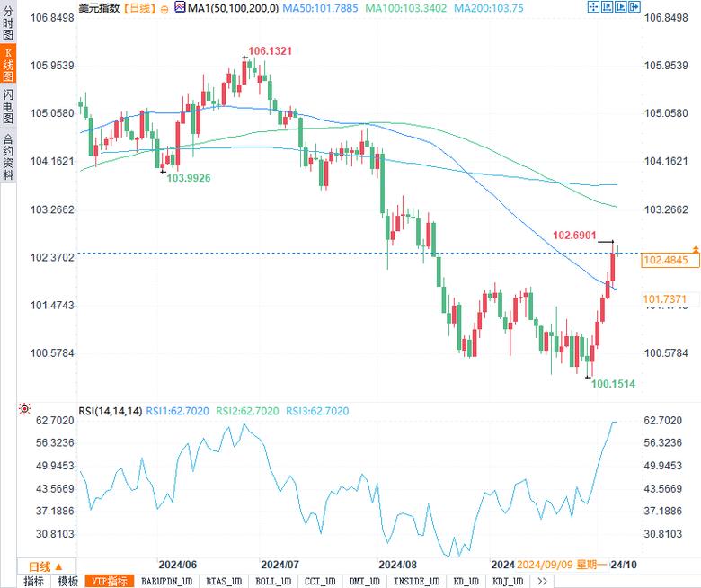Select the KDJ_UD indicator tab

click(510, 582)
